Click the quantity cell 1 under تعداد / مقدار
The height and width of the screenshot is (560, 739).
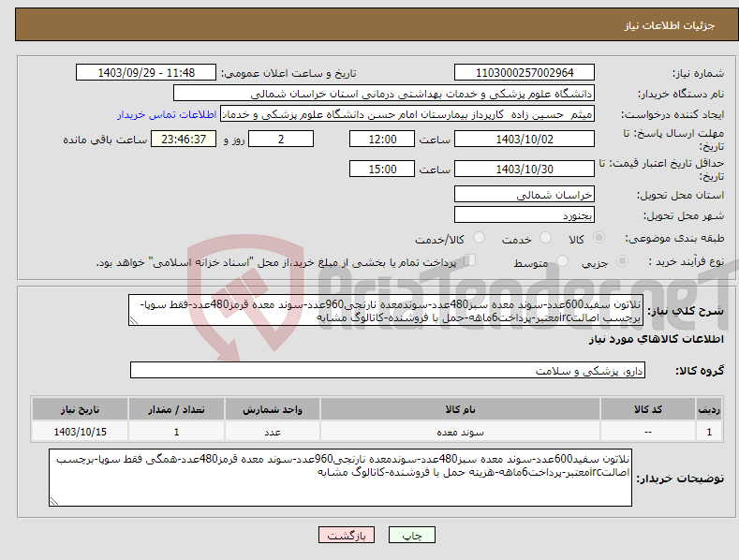pos(176,432)
